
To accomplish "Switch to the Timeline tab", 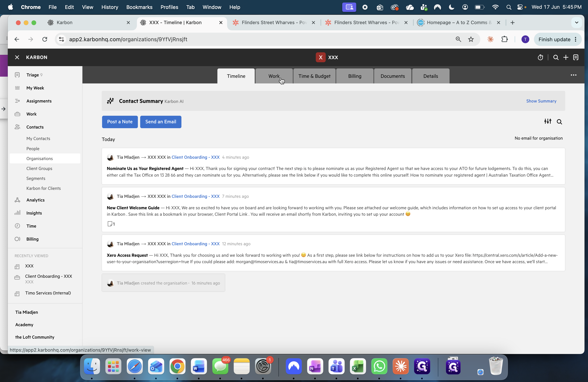I will tap(236, 76).
